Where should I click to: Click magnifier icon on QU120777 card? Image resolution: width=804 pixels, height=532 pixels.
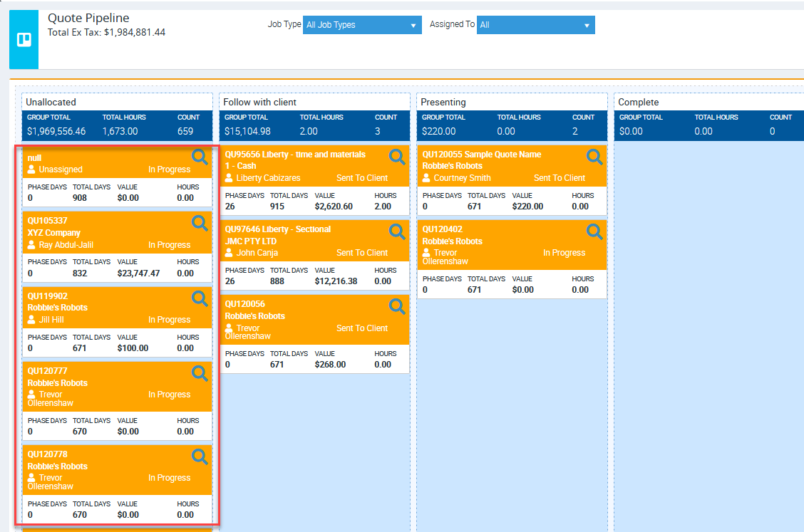point(200,373)
